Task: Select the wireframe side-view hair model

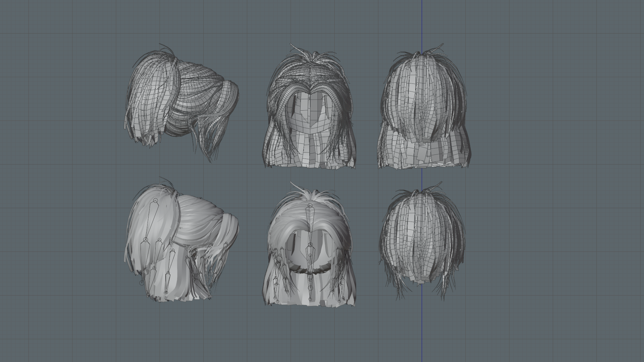Action: pyautogui.click(x=182, y=103)
